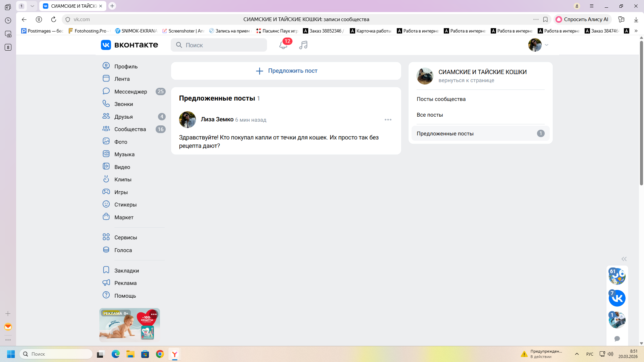
Task: Open the music note icon in header
Action: pos(303,45)
